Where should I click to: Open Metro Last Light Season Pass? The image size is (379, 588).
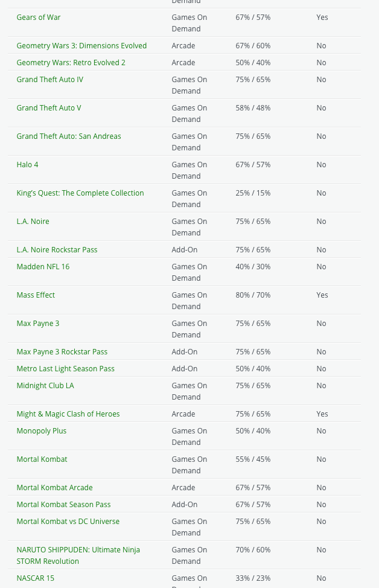pyautogui.click(x=65, y=369)
